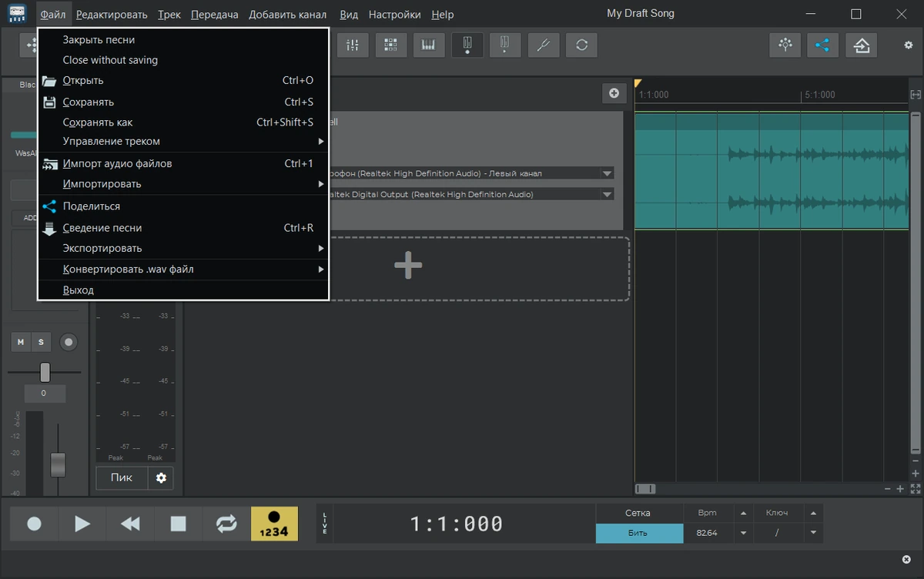Toggle loop mode
Screen dimensions: 924x579
[226, 524]
